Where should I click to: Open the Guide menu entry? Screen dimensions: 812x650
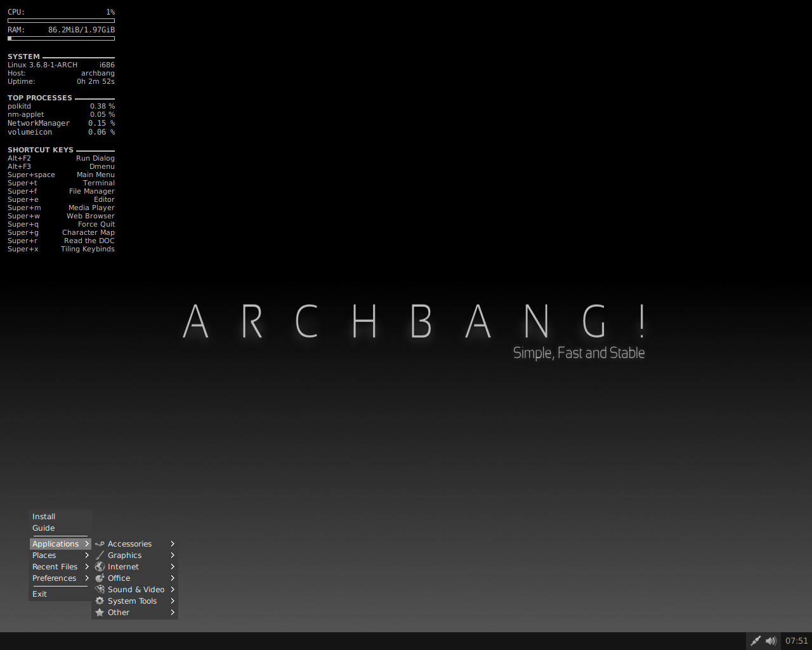pyautogui.click(x=60, y=528)
